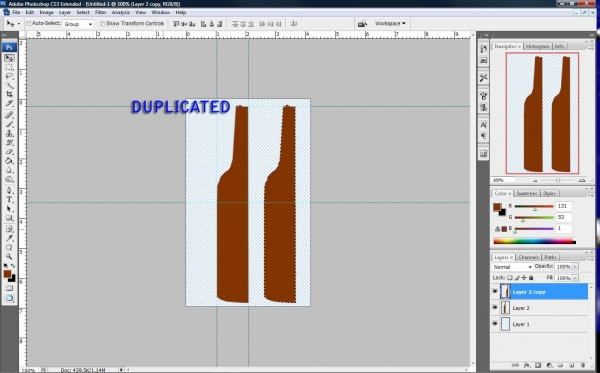Select the Healing Brush tool
Image resolution: width=600 pixels, height=373 pixels.
[10, 115]
